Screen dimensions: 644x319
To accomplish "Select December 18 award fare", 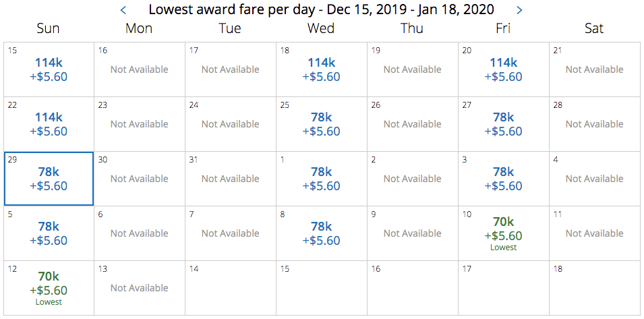I will [x=321, y=69].
